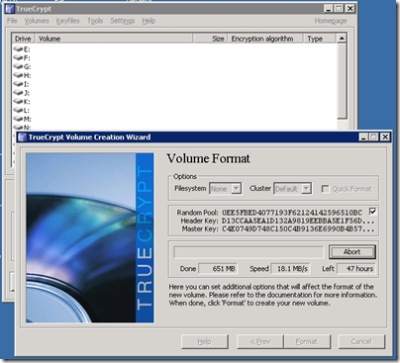Click the TrueCrypt main window title icon
Image resolution: width=400 pixels, height=363 pixels.
[x=10, y=9]
